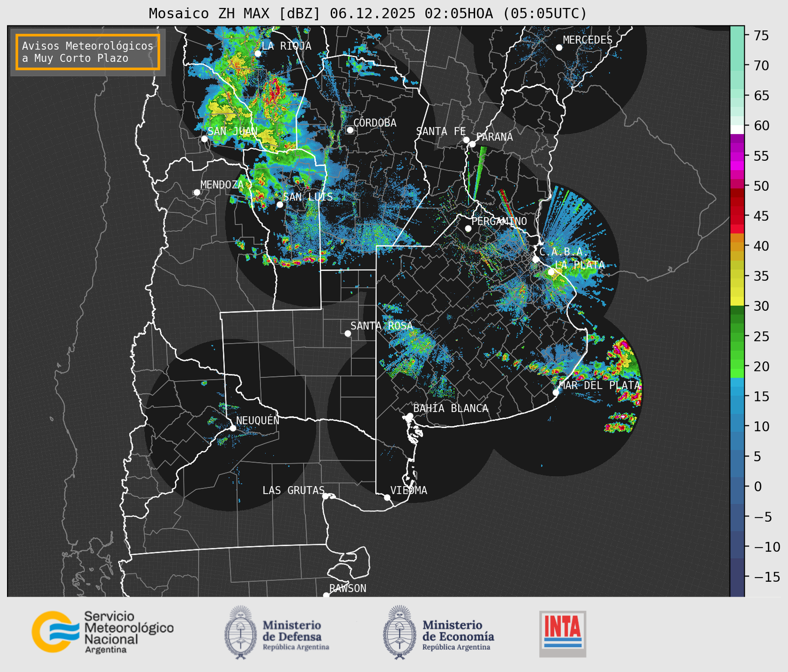Click the Servicio Meteorológico Nacional logo

tap(102, 632)
